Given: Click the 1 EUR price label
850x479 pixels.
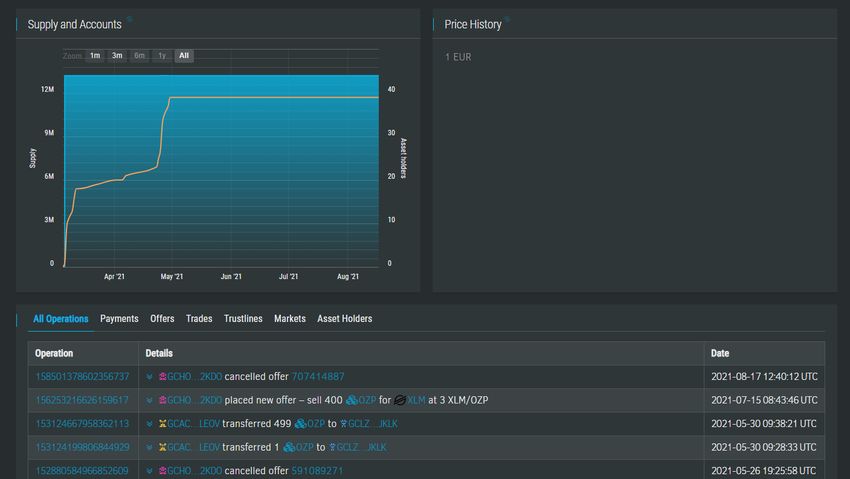Looking at the screenshot, I should click(x=458, y=57).
